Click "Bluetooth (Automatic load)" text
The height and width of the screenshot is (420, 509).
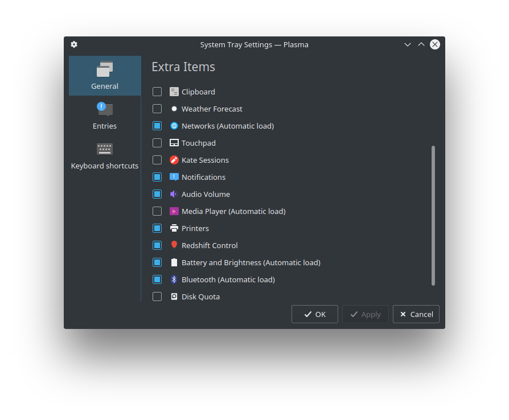click(228, 279)
